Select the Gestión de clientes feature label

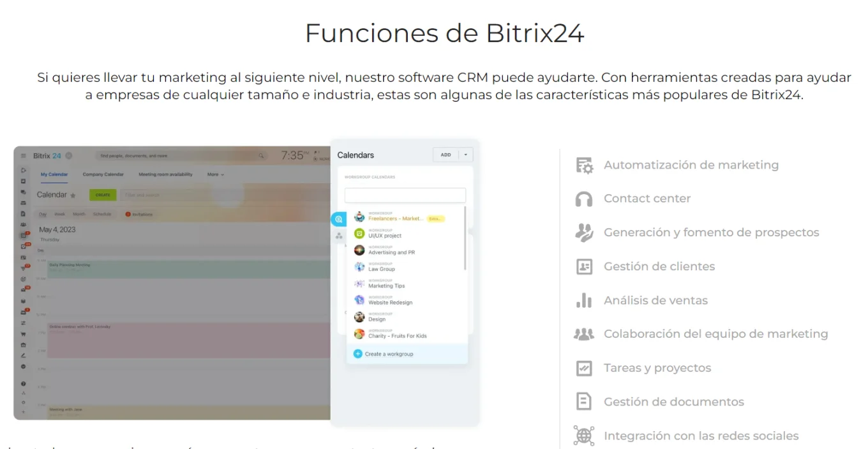pyautogui.click(x=659, y=266)
